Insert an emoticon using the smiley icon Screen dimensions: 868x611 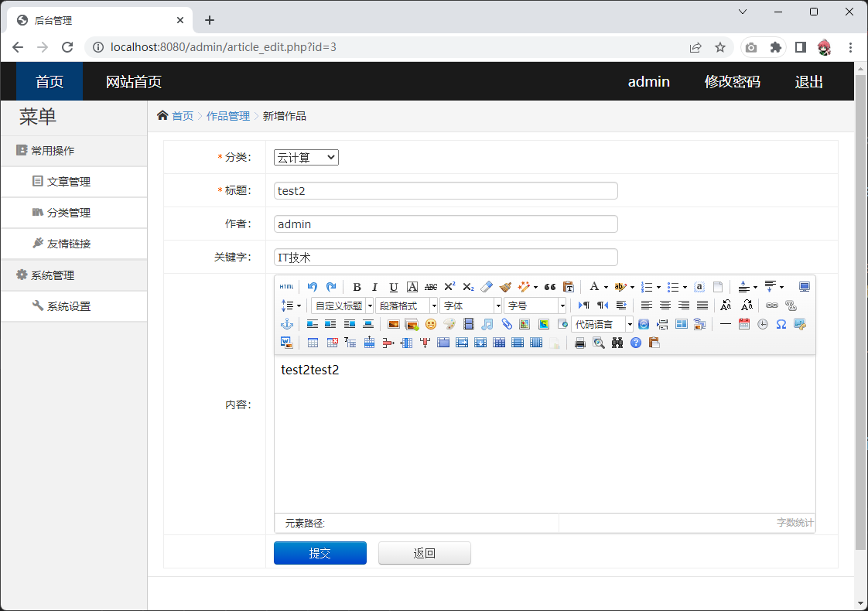point(431,324)
